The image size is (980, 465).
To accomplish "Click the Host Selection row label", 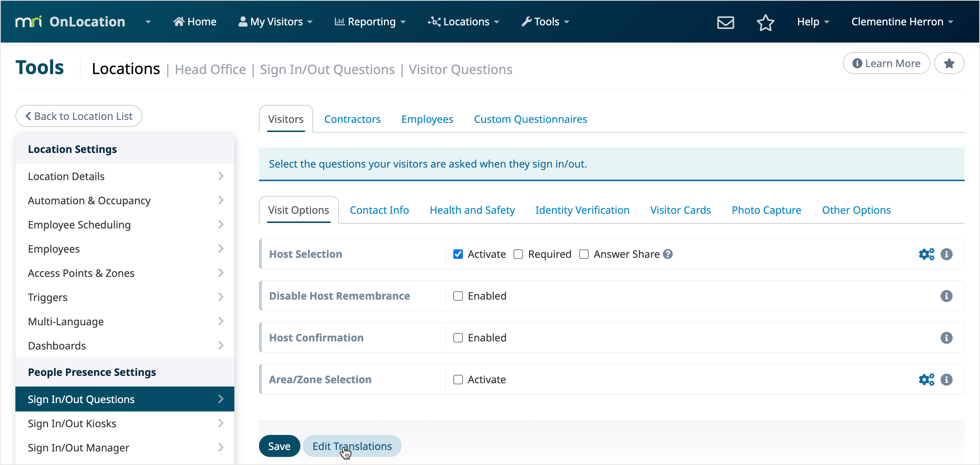I will coord(306,254).
